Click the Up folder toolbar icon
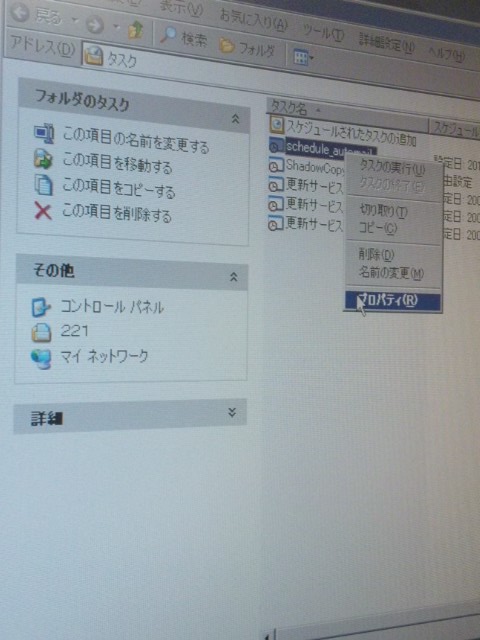The width and height of the screenshot is (480, 640). tap(135, 30)
